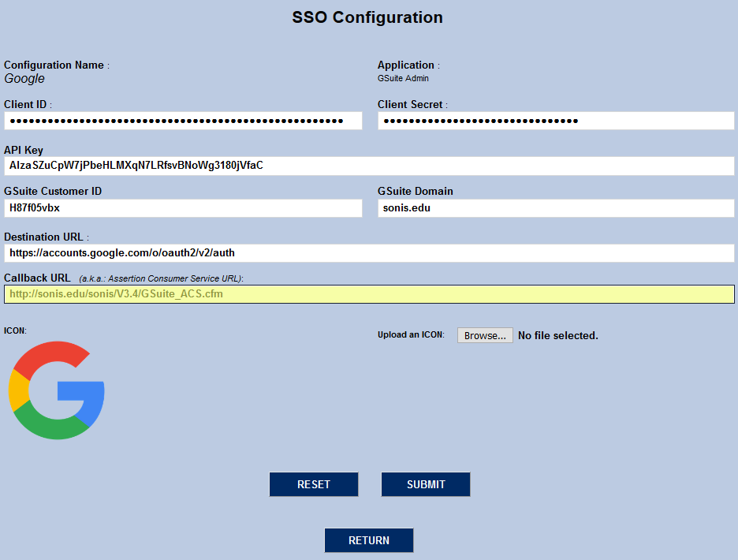Screen dimensions: 738x560
Task: Click the RESET button
Action: pos(313,483)
